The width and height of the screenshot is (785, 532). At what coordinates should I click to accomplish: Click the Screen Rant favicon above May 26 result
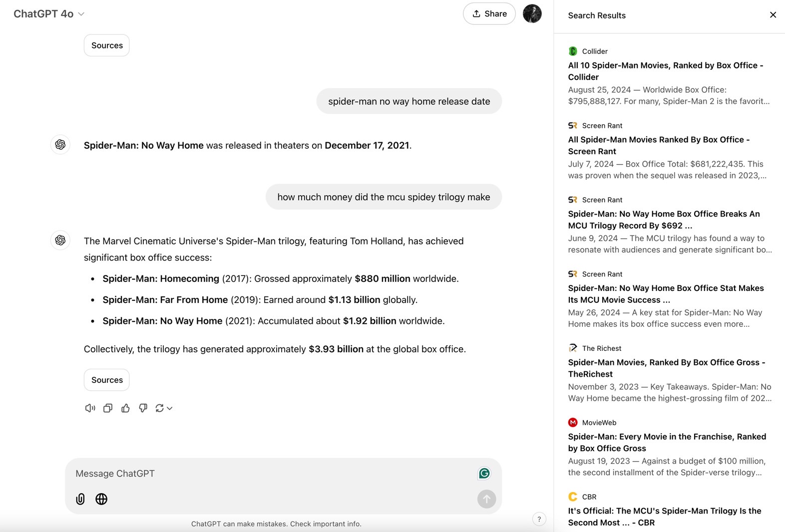coord(573,274)
